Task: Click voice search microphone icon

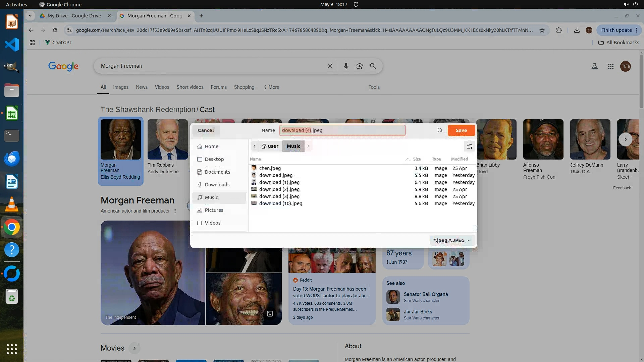Action: (346, 66)
